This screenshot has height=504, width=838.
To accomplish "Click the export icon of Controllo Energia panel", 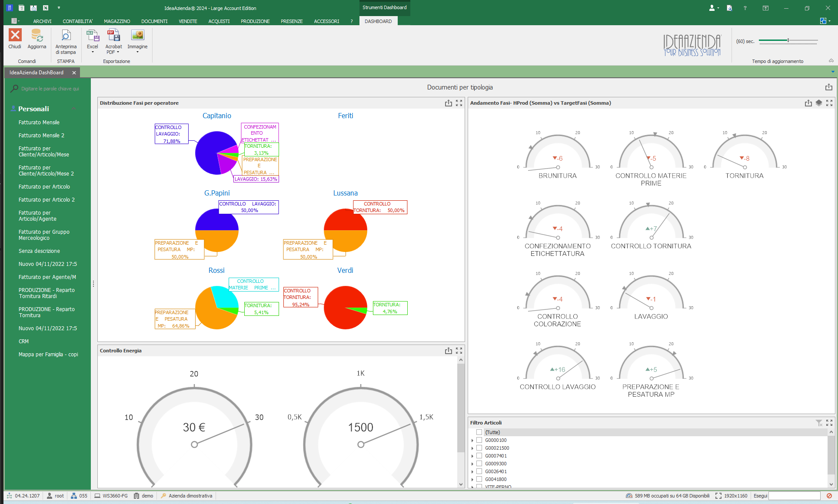I will [449, 351].
